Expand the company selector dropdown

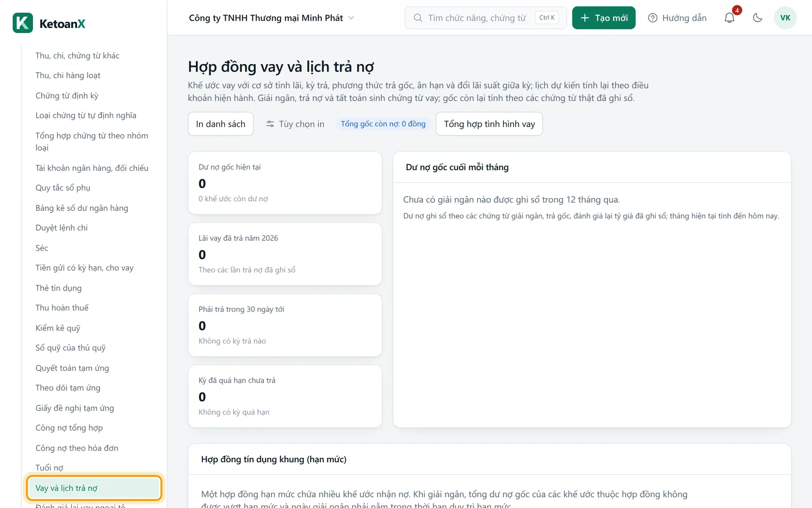(x=272, y=18)
